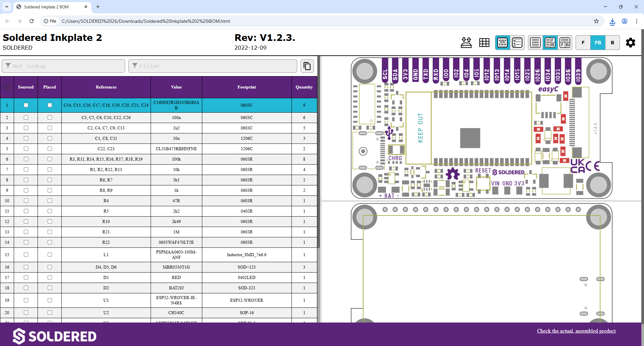Image resolution: width=644 pixels, height=346 pixels.
Task: Show only the front layer (F)
Action: coord(583,43)
